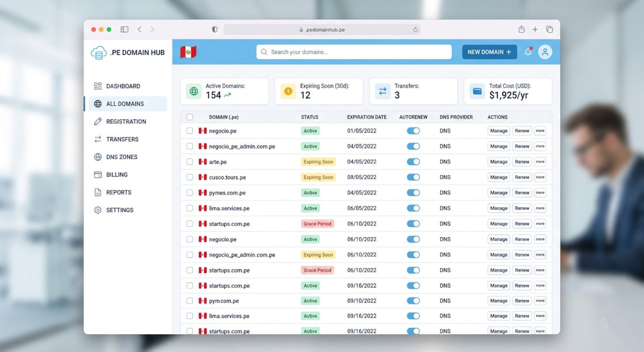Click the Peru flag in the header
Viewport: 644px width, 352px height.
coord(188,52)
